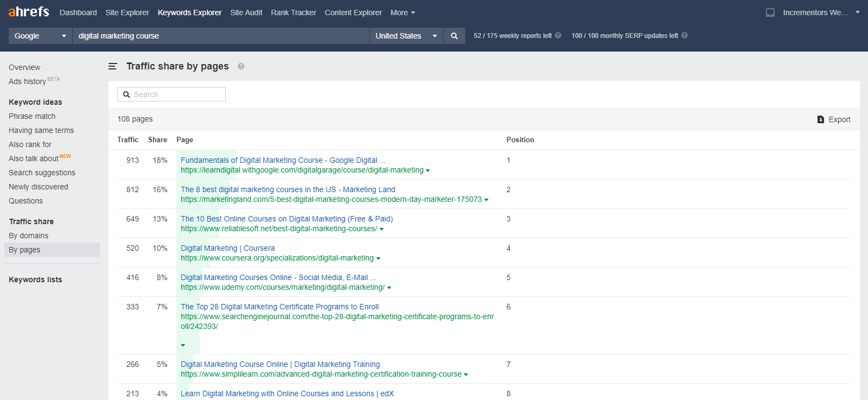Open the Google search engine dropdown
Viewport: 868px width, 400px height.
[41, 36]
